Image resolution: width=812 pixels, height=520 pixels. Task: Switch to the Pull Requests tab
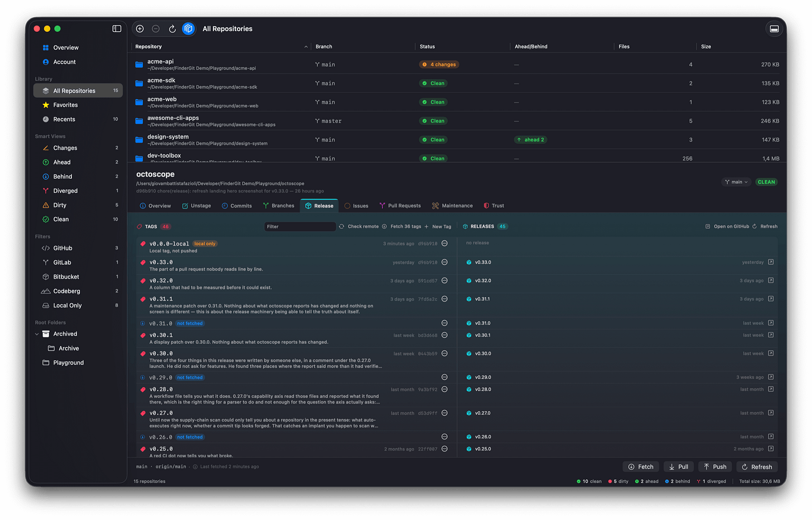(400, 206)
